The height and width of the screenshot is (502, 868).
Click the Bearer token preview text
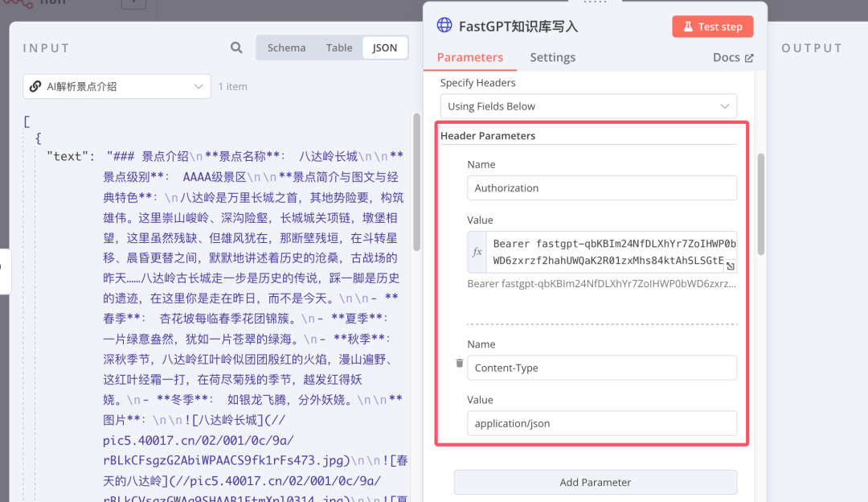602,284
